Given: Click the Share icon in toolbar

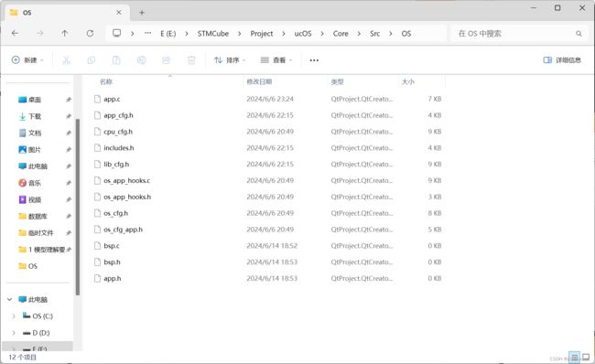Looking at the screenshot, I should pos(167,60).
